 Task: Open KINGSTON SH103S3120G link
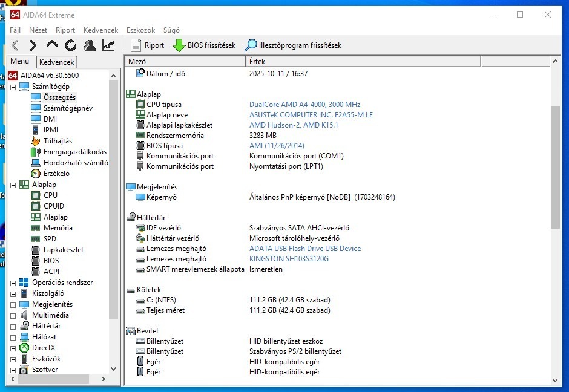pyautogui.click(x=289, y=258)
